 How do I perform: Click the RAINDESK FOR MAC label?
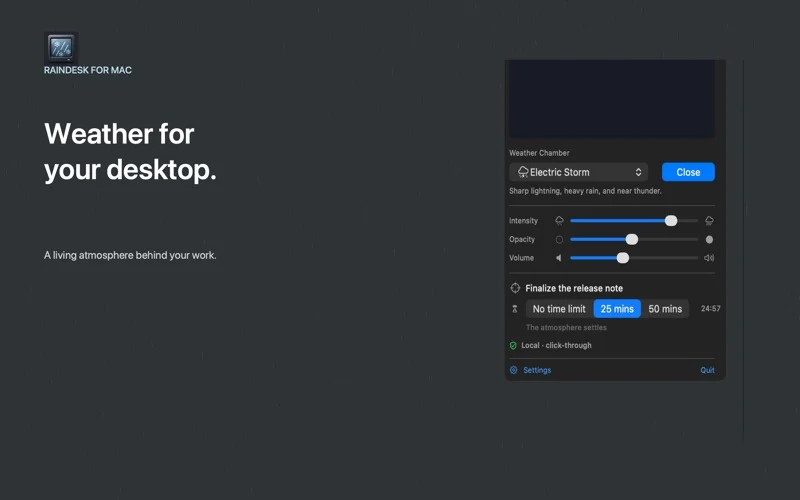(88, 70)
